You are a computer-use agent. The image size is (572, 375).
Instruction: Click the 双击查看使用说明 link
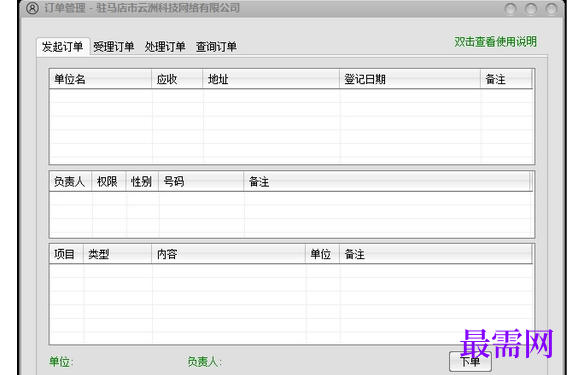(x=495, y=42)
